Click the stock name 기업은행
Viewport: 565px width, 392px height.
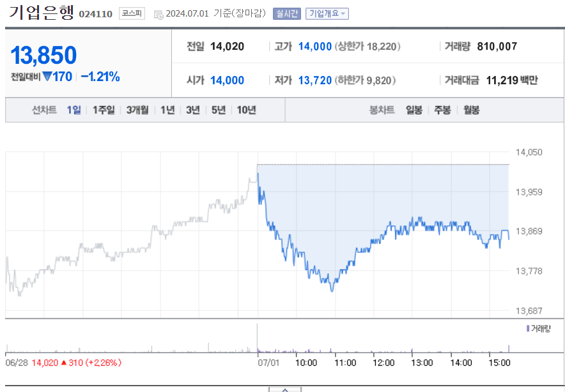pos(41,13)
